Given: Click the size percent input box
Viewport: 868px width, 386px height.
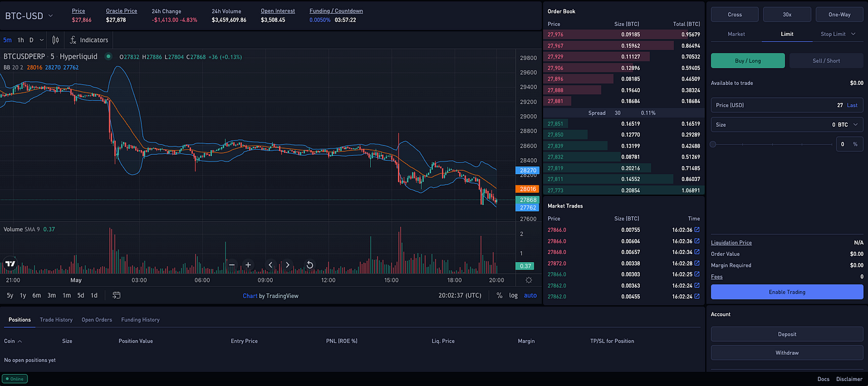Looking at the screenshot, I should click(x=849, y=144).
